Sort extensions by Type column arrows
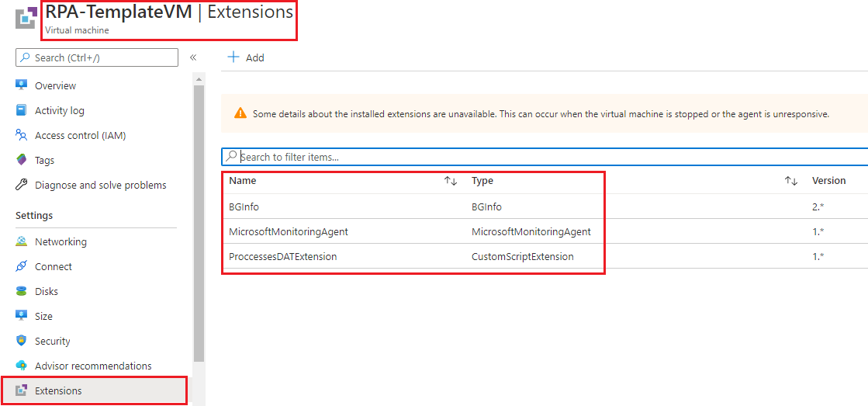The height and width of the screenshot is (406, 868). (791, 181)
